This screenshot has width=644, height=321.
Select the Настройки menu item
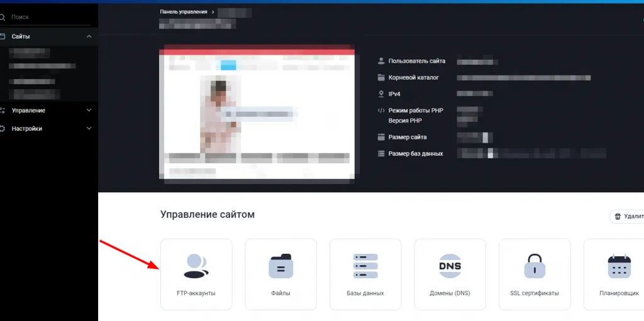click(27, 129)
